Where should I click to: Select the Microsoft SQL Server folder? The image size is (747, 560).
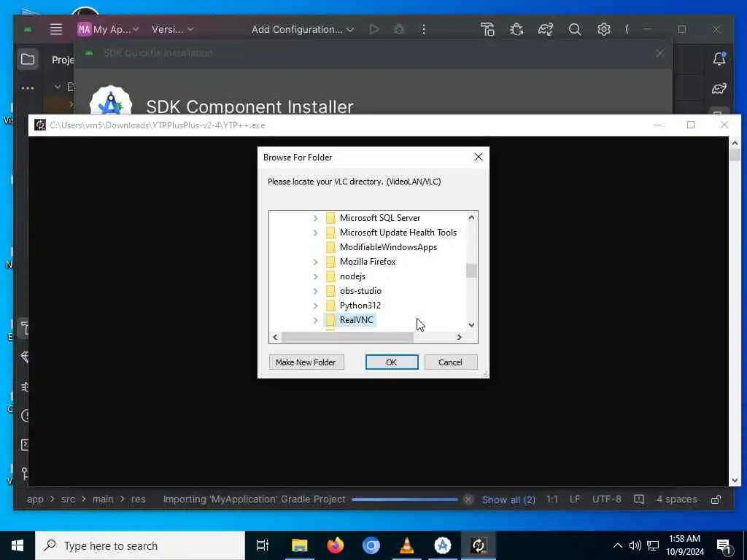click(379, 217)
